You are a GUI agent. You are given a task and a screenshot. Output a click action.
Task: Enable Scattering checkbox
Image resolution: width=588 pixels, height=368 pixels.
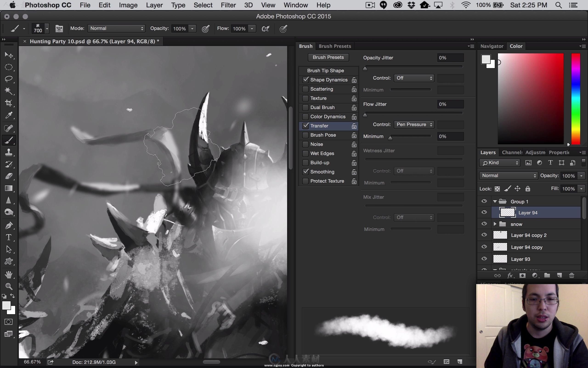pyautogui.click(x=305, y=89)
